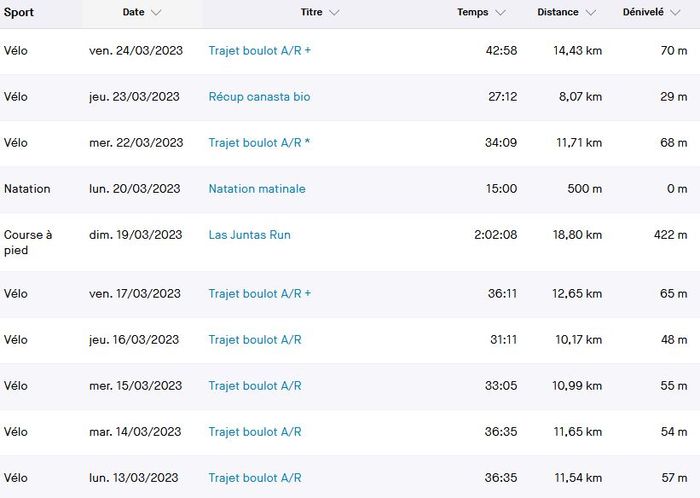Image resolution: width=700 pixels, height=498 pixels.
Task: Sort by the Date column chevron
Action: click(156, 13)
